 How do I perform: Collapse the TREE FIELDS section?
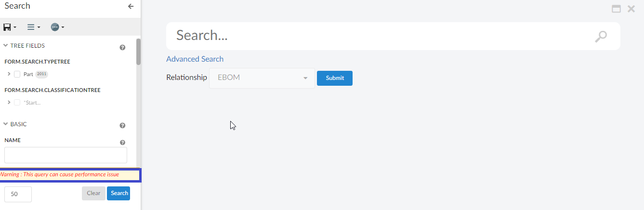(x=6, y=46)
